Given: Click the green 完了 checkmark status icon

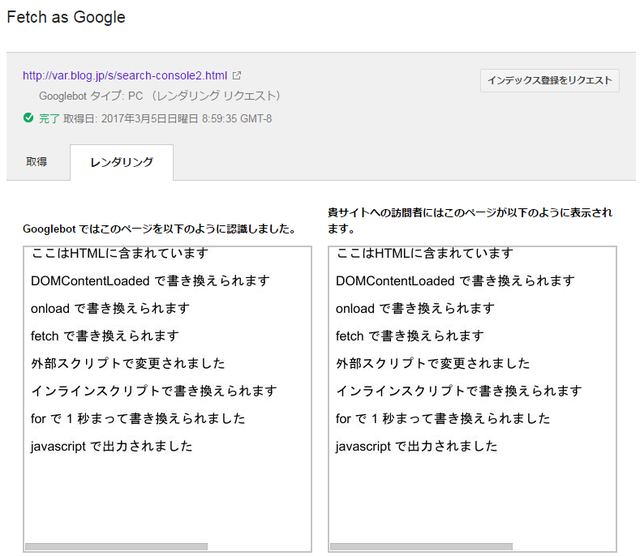Looking at the screenshot, I should click(x=28, y=118).
